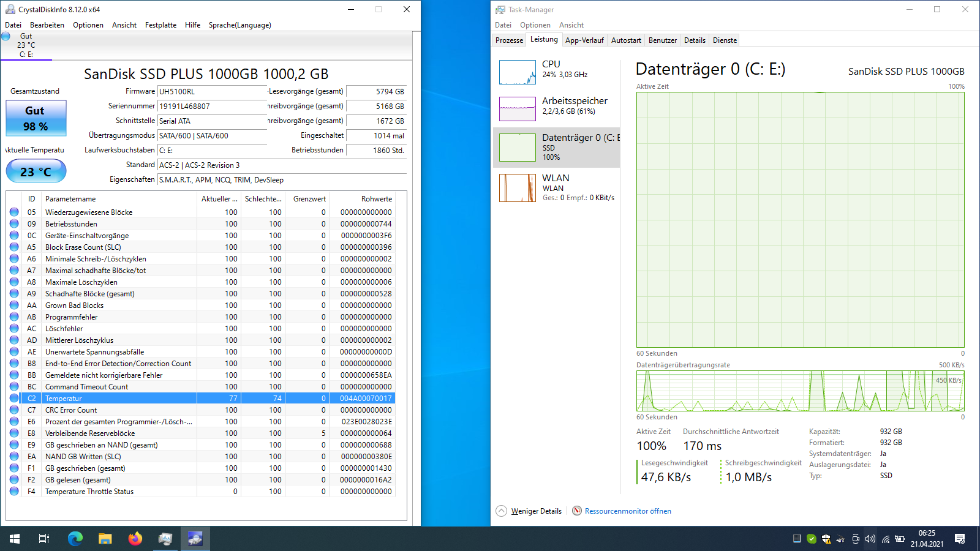Image resolution: width=980 pixels, height=551 pixels.
Task: Click the Rohwerte column header
Action: click(362, 199)
